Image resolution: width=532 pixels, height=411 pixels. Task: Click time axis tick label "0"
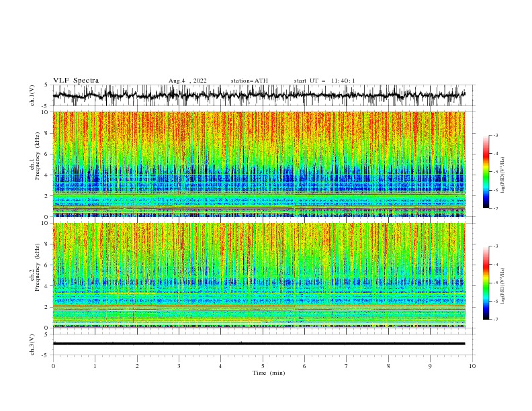53,366
